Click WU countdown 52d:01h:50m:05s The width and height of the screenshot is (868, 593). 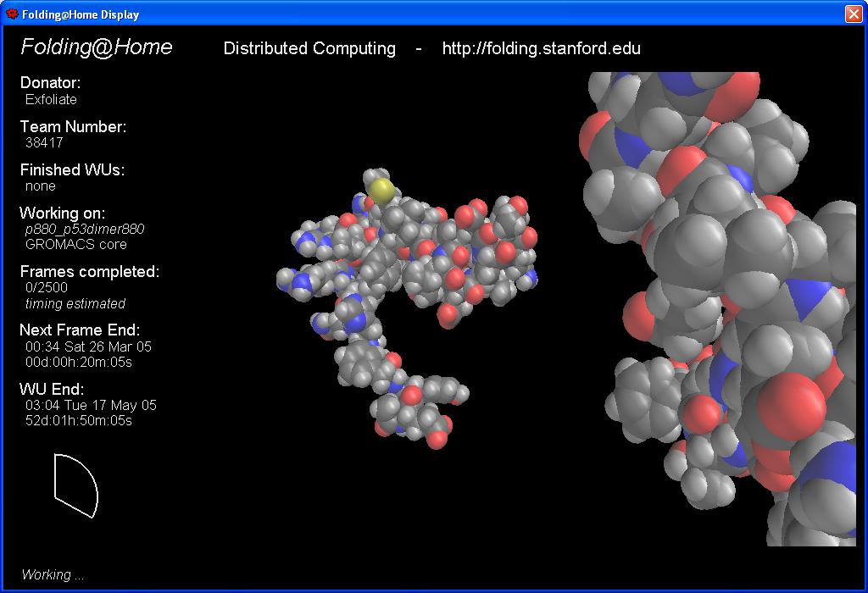pos(79,421)
